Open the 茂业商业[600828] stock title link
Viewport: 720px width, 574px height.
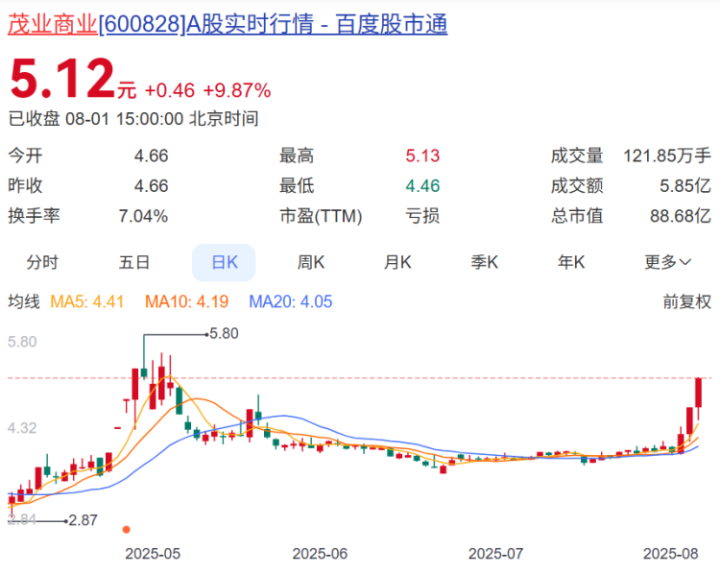pos(228,24)
